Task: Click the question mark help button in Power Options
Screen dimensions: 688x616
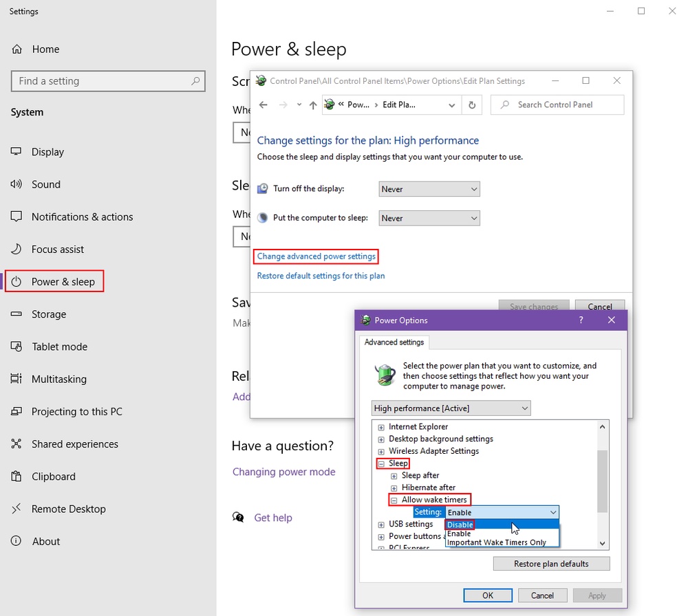Action: coord(581,320)
